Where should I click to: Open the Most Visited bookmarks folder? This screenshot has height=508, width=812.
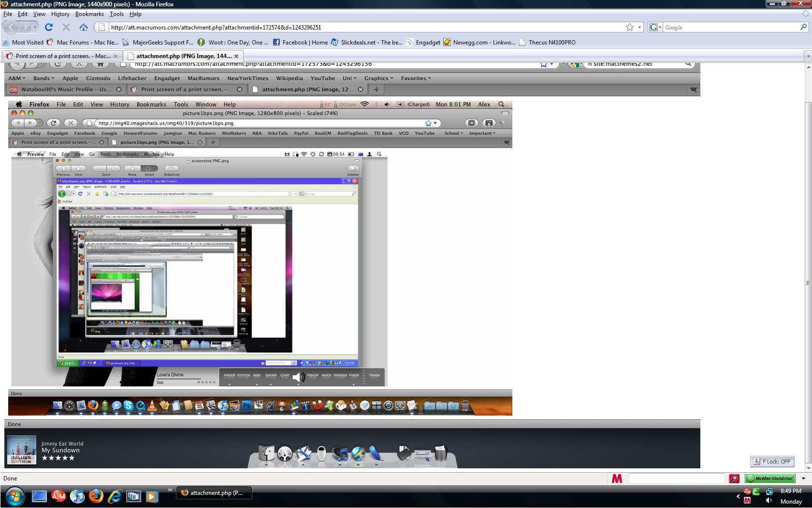click(x=23, y=43)
